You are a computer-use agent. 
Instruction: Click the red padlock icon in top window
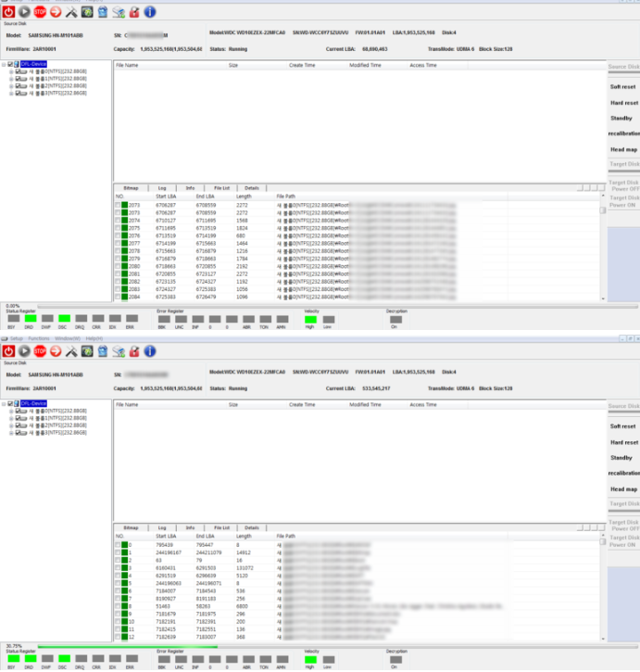point(134,12)
